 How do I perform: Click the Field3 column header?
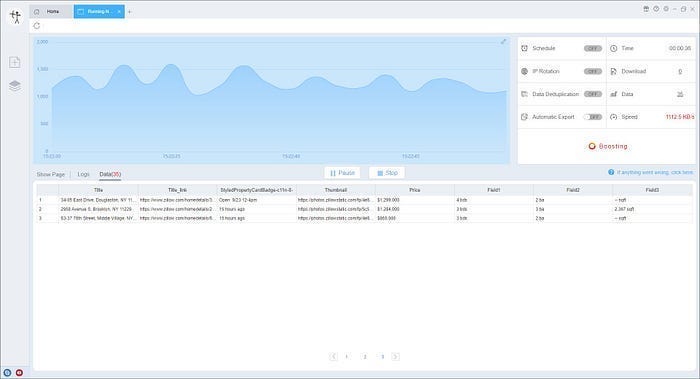pyautogui.click(x=652, y=190)
